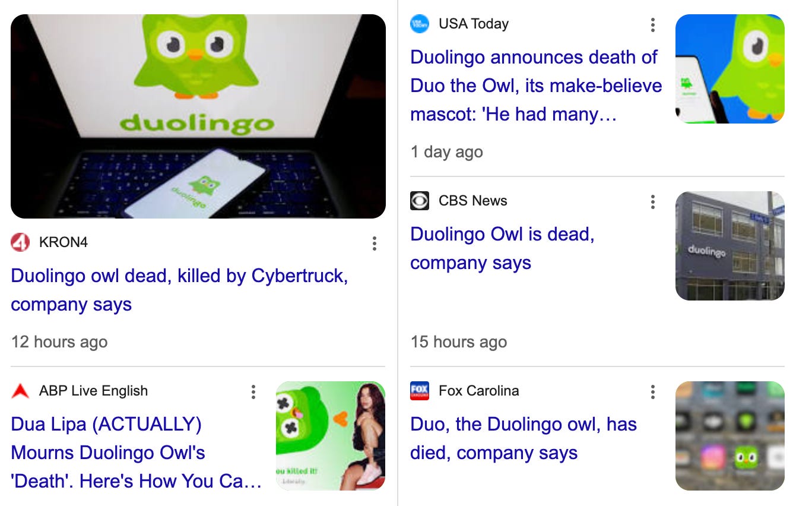
Task: Open the three-dot menu for KRON4 article
Action: pyautogui.click(x=374, y=243)
